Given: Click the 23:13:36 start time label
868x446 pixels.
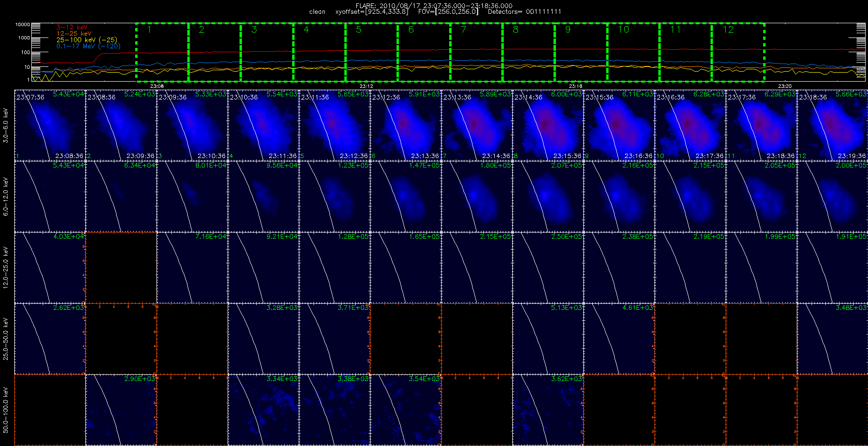Looking at the screenshot, I should tap(457, 97).
